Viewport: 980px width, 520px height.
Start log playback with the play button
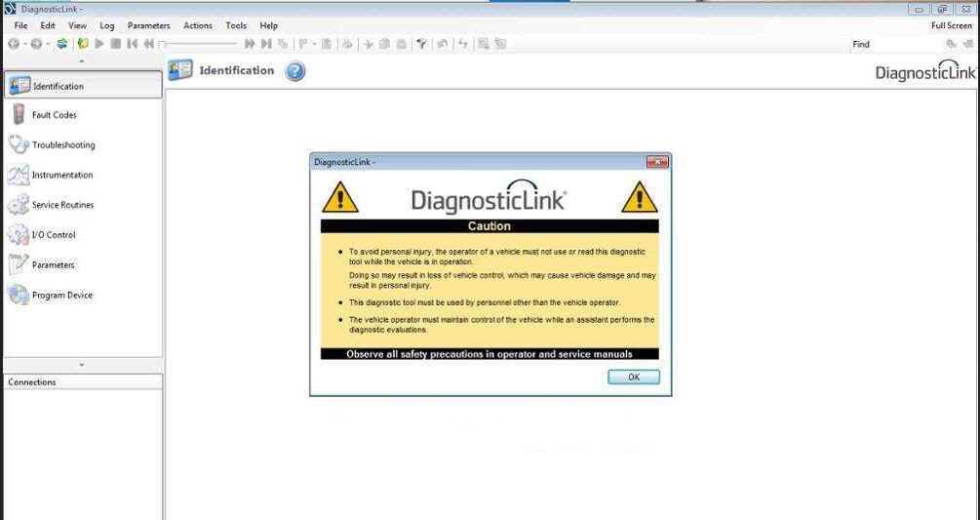coord(99,44)
